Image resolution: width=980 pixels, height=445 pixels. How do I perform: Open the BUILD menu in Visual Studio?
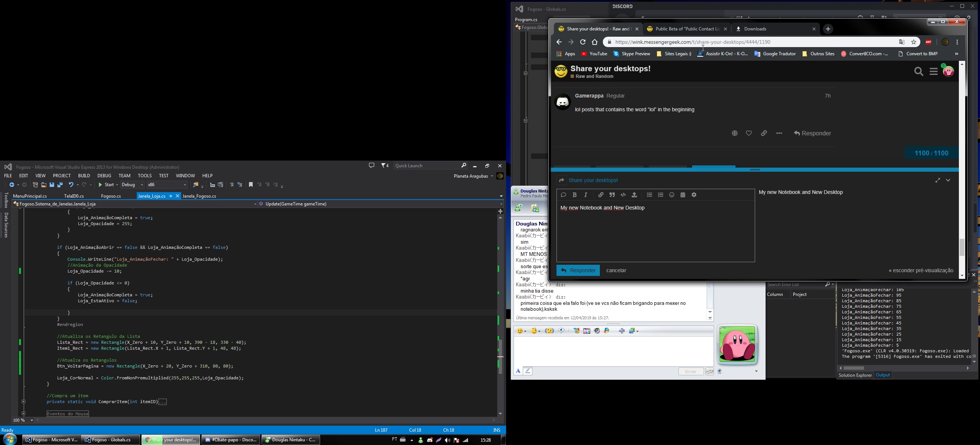[x=84, y=175]
